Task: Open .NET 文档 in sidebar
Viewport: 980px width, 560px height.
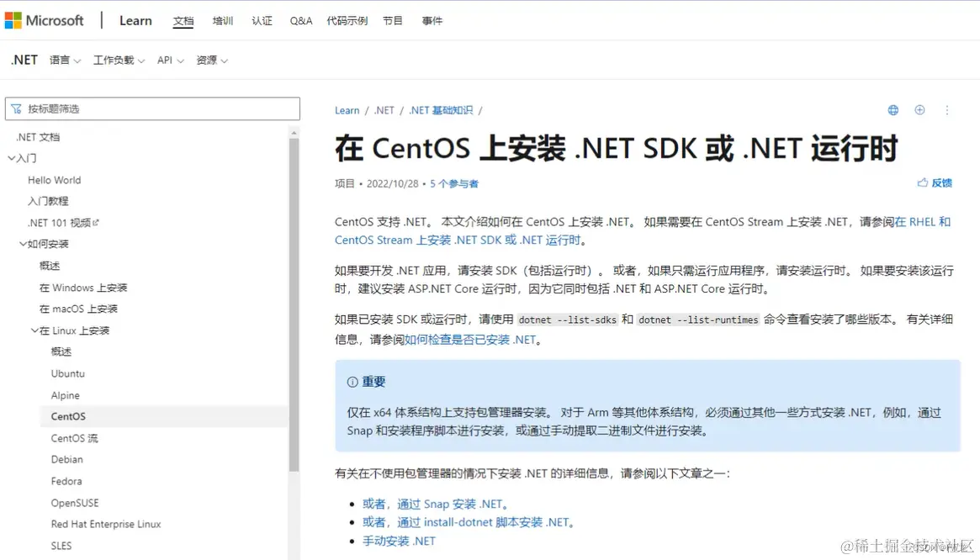Action: click(x=38, y=137)
